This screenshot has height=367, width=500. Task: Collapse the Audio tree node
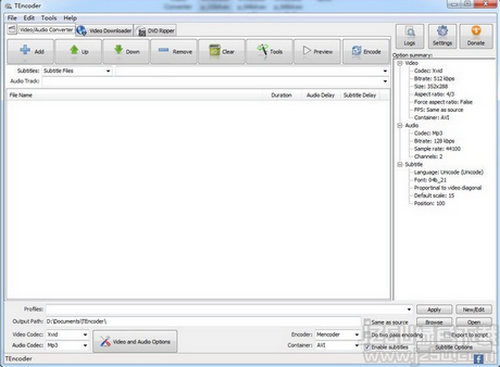pyautogui.click(x=400, y=125)
